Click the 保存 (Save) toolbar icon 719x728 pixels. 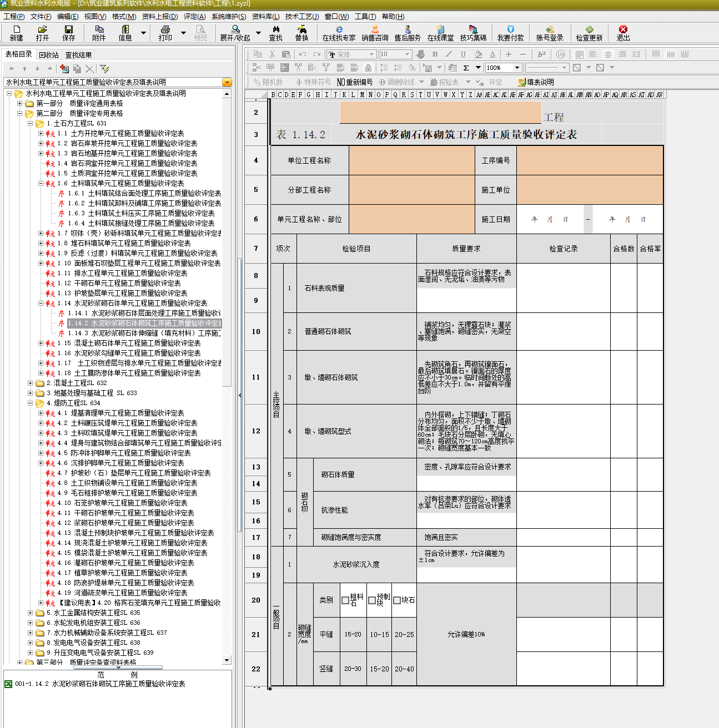69,33
